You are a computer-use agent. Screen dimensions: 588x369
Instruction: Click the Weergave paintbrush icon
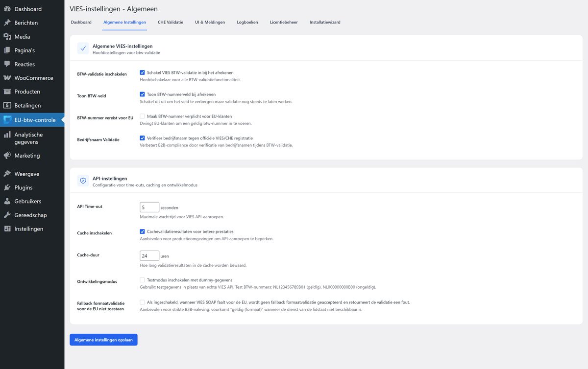point(7,174)
